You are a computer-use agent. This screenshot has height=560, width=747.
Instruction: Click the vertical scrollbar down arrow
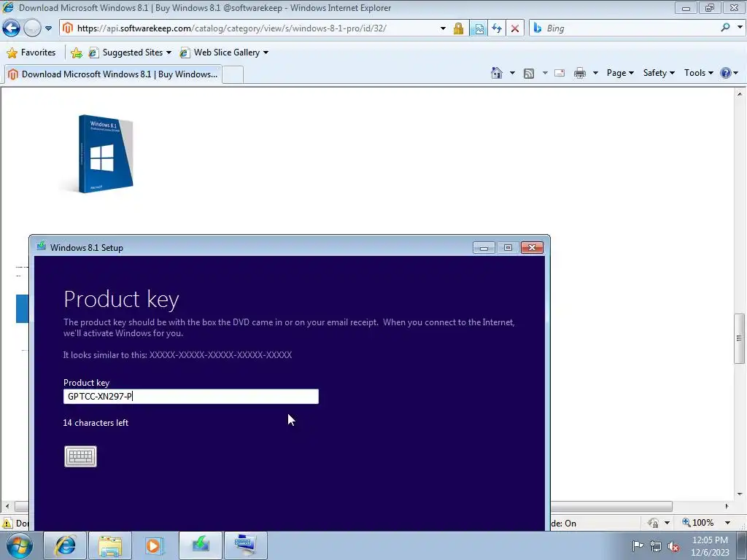pos(740,494)
